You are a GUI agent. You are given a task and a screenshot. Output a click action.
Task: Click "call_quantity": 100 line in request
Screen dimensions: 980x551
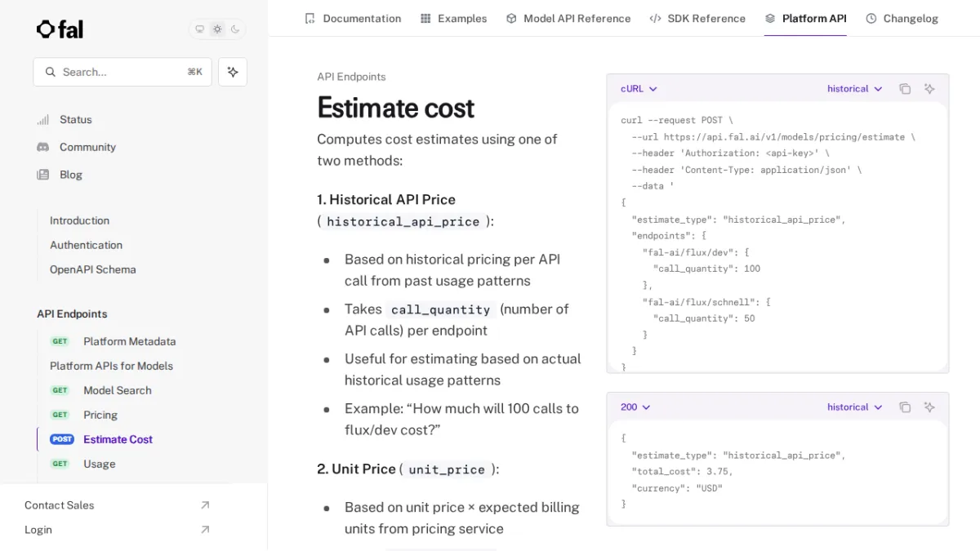(706, 269)
